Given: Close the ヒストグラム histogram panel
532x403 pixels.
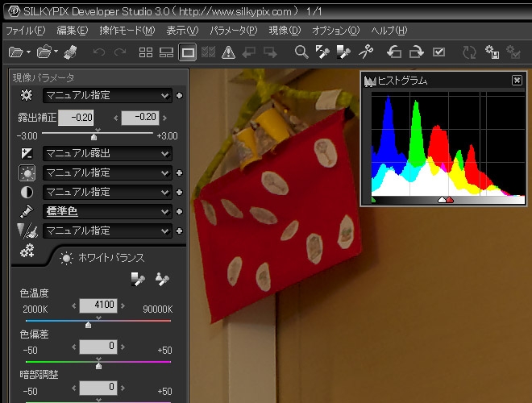Looking at the screenshot, I should (517, 81).
